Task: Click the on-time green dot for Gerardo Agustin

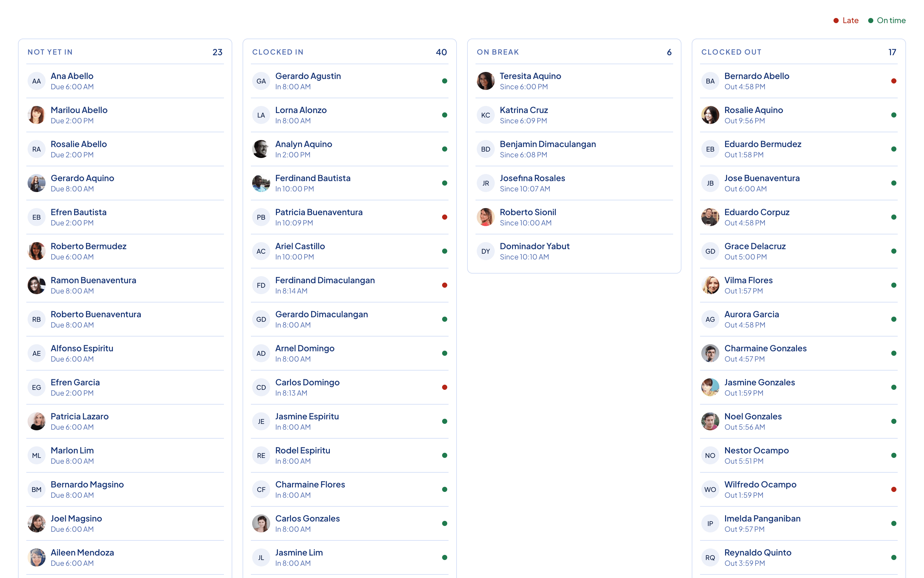Action: (444, 81)
